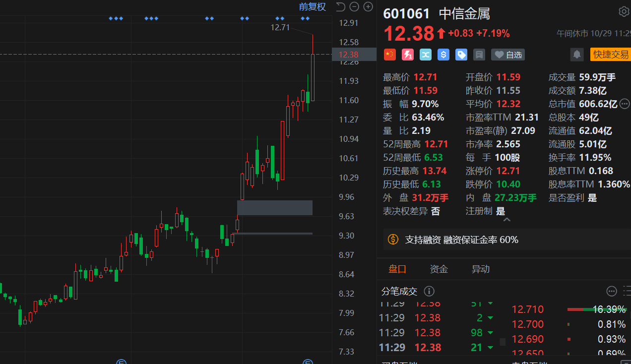Toggle 自选 heart to add to watchlist
631x364 pixels.
pos(507,55)
